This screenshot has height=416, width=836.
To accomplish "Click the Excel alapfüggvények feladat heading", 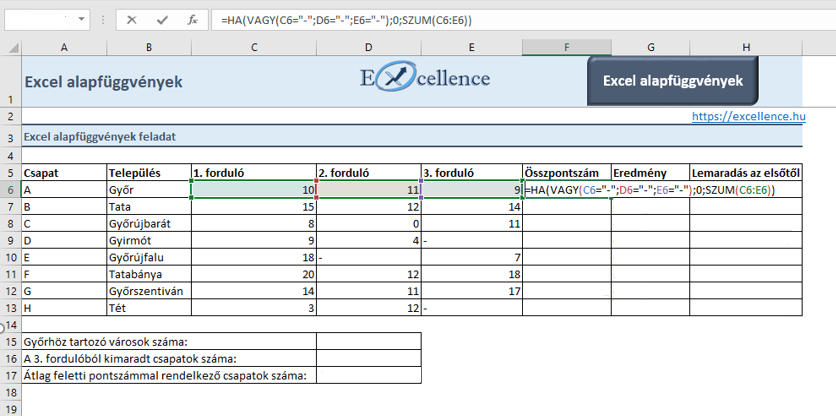I will tap(100, 137).
